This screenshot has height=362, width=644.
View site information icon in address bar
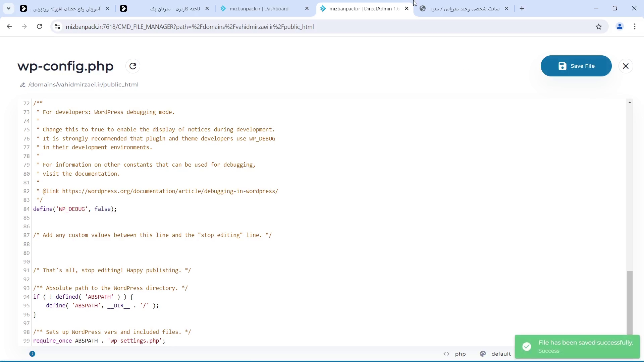click(57, 26)
